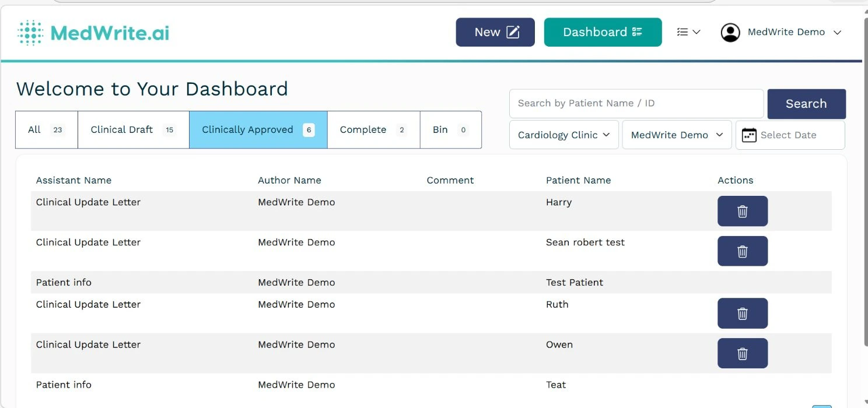Switch to the All tab
This screenshot has height=408, width=868.
point(46,129)
